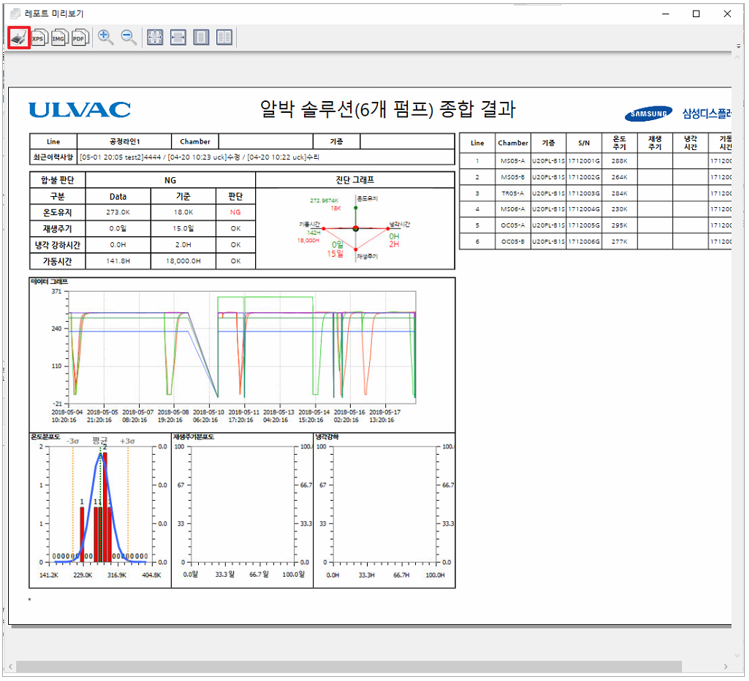749x681 pixels.
Task: Click the Print report icon
Action: coord(19,37)
